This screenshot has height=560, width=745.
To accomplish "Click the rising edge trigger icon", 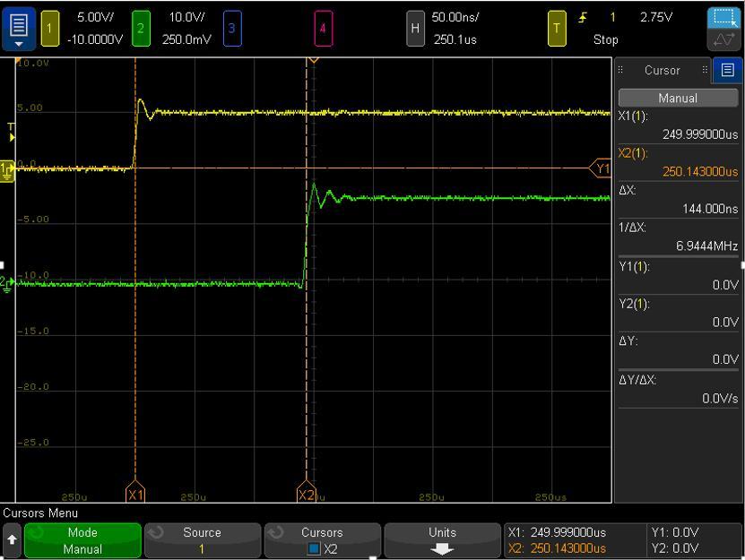I will (x=583, y=18).
